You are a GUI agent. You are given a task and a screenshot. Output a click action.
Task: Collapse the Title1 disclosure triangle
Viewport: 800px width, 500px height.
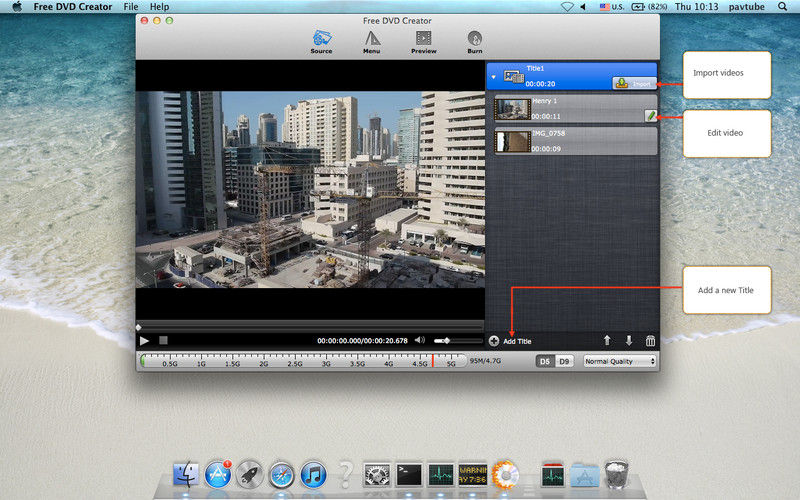[493, 76]
